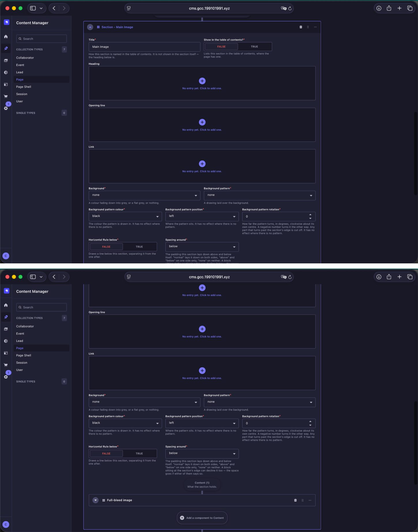Click the translate icon in top window address bar

click(x=284, y=8)
